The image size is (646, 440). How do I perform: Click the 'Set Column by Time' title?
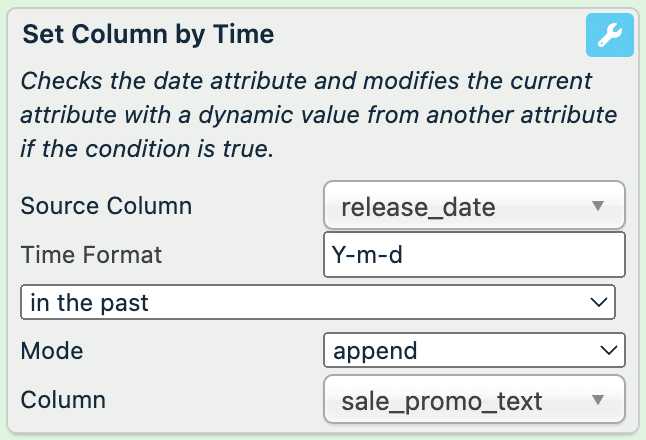pos(148,35)
